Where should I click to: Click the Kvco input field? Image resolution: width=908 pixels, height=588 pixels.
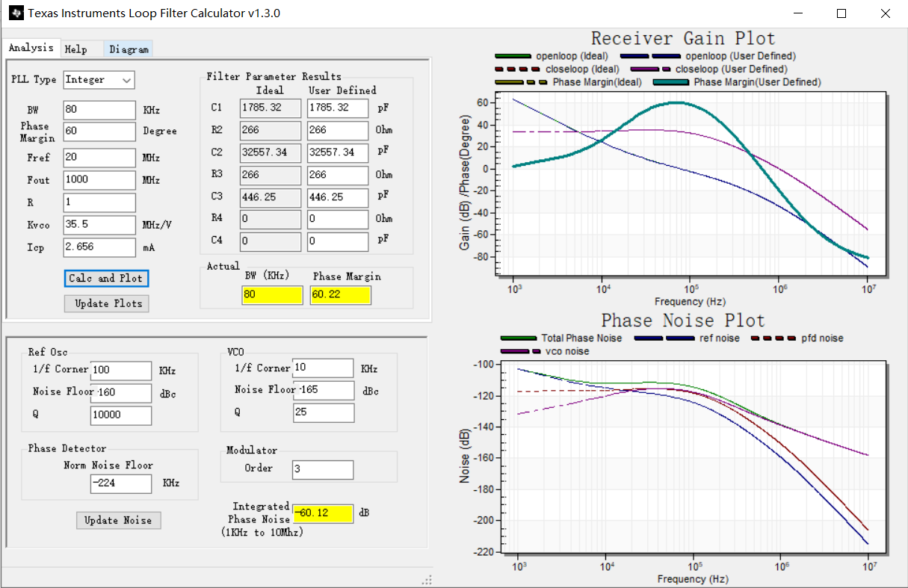[x=99, y=225]
